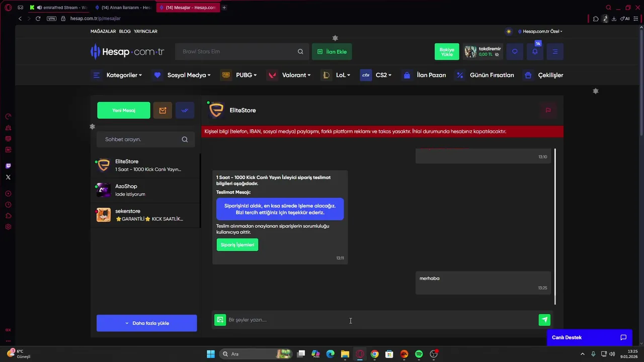Viewport: 644px width, 362px height.
Task: Open Spotify from the taskbar
Action: [x=419, y=354]
